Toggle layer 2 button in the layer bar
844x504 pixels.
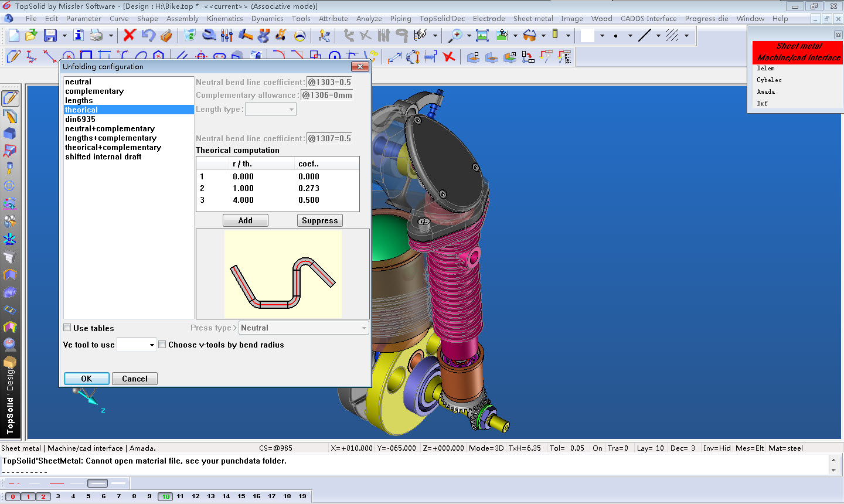(43, 496)
